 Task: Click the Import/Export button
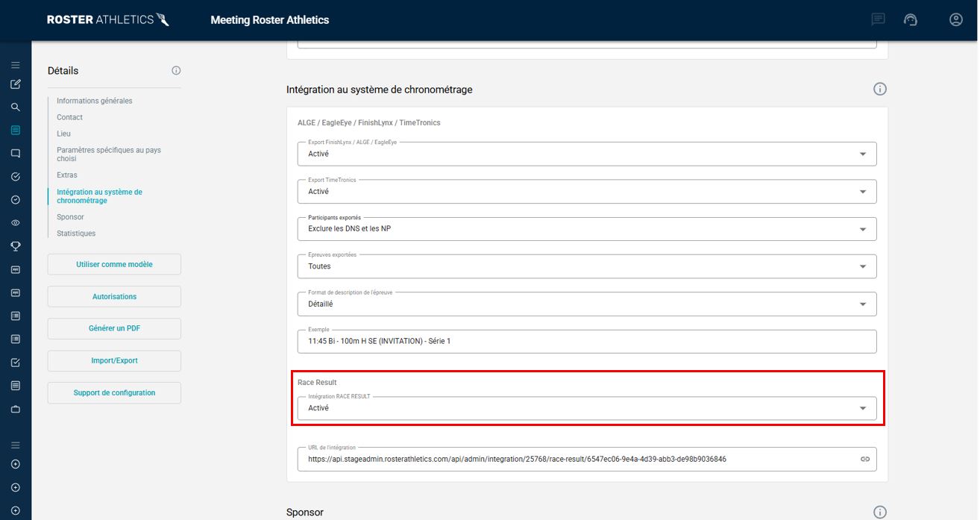(114, 360)
